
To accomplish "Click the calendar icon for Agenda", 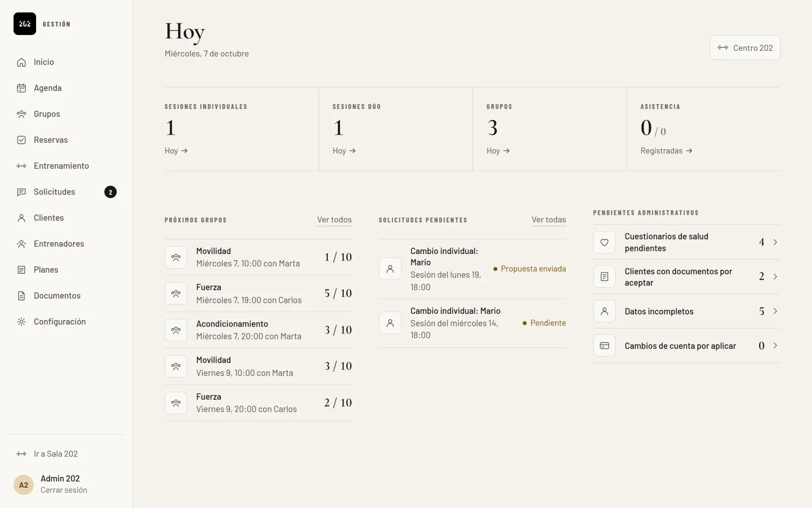I will (x=21, y=88).
